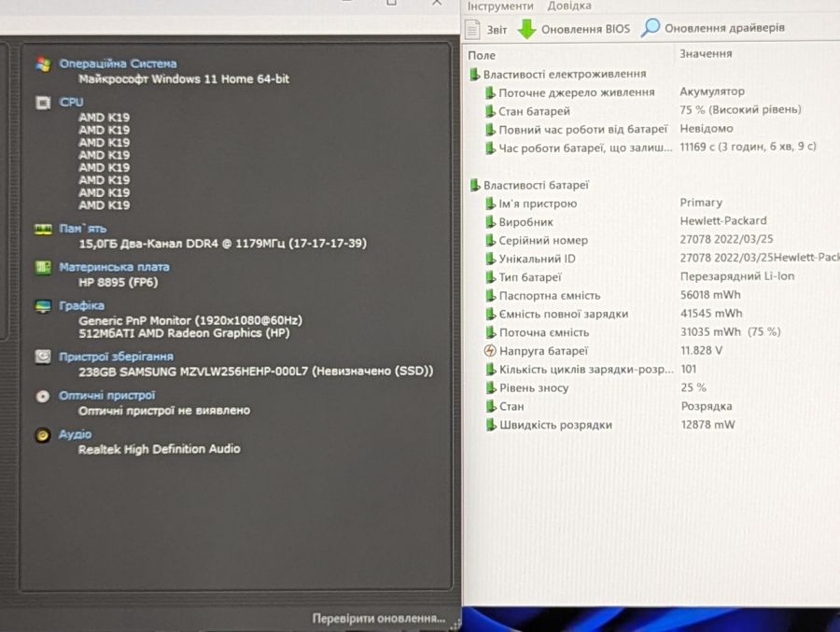The height and width of the screenshot is (632, 840).
Task: Open the Операційна Система link in Speccy
Action: [118, 63]
